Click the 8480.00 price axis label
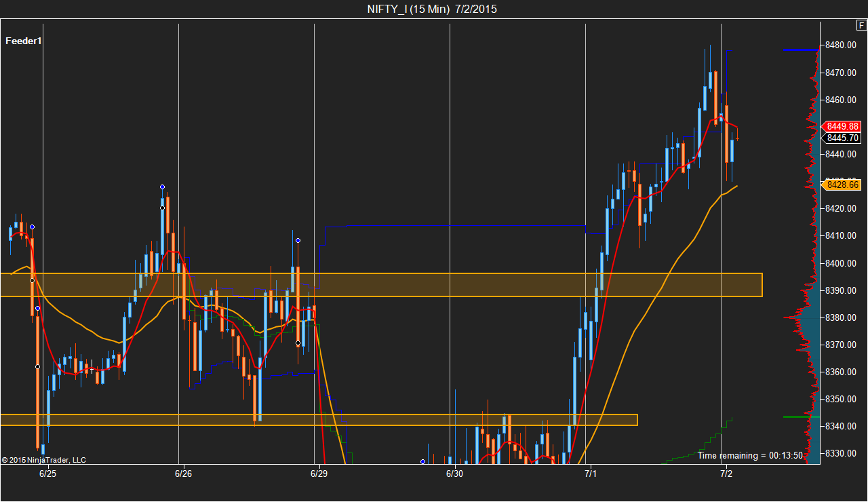 pyautogui.click(x=840, y=45)
